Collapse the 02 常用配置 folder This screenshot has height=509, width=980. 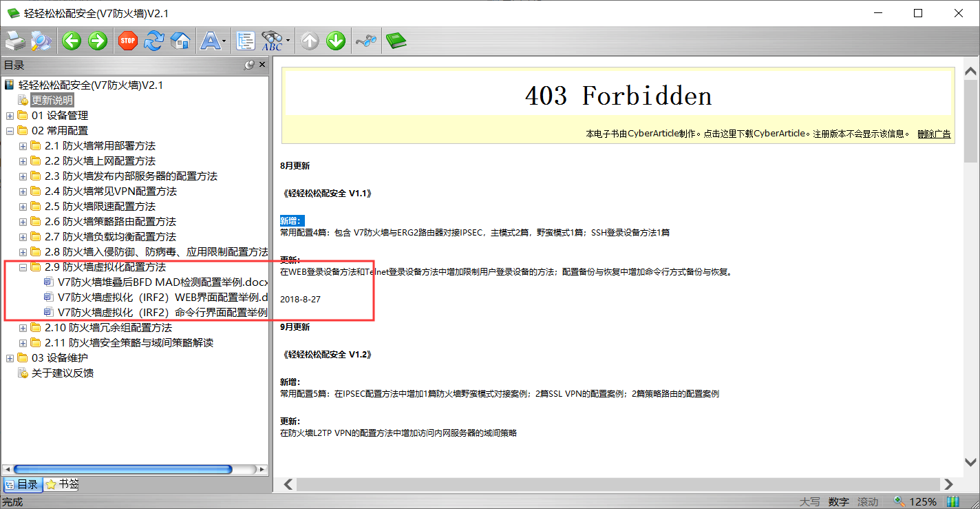[10, 131]
